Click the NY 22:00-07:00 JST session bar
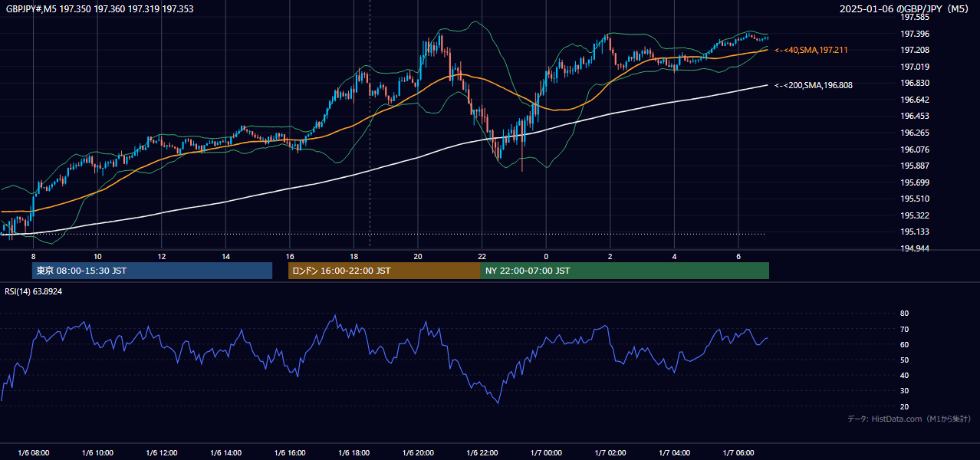The width and height of the screenshot is (980, 460). click(625, 271)
